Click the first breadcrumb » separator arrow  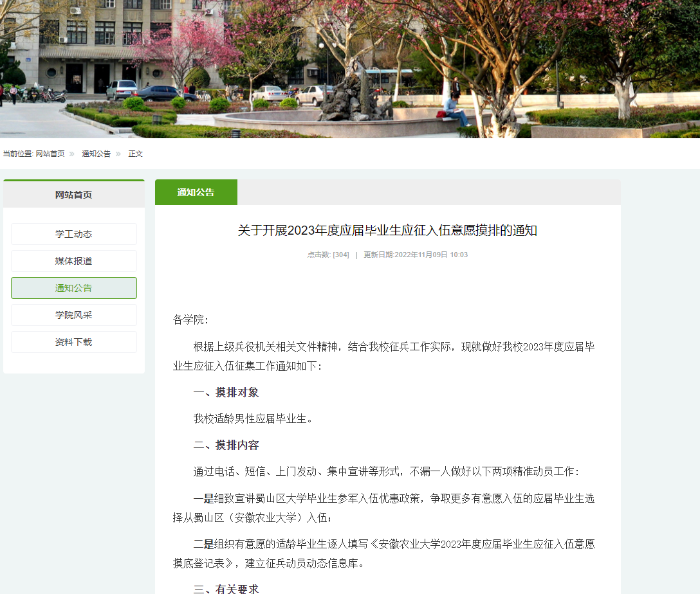[x=72, y=154]
